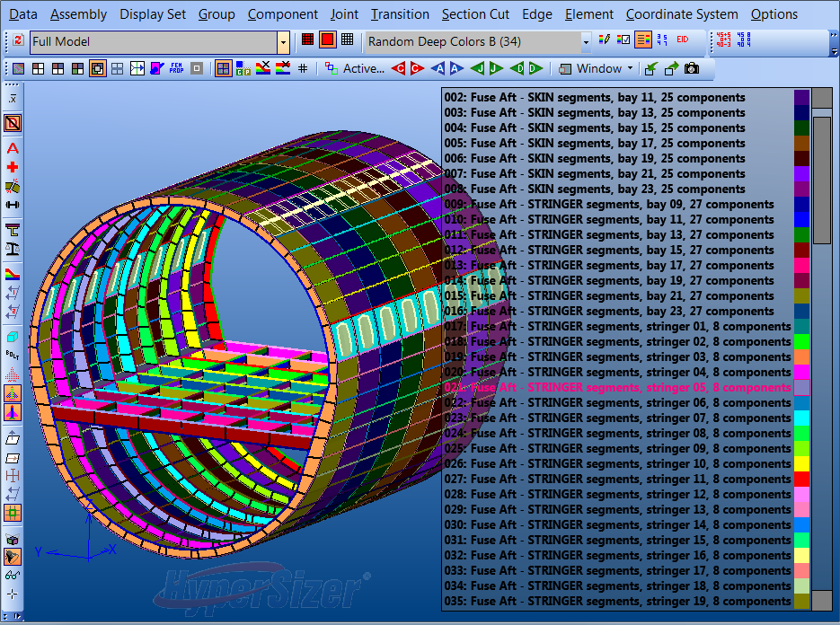Toggle the rainbow checkbox color option icon

pyautogui.click(x=623, y=40)
